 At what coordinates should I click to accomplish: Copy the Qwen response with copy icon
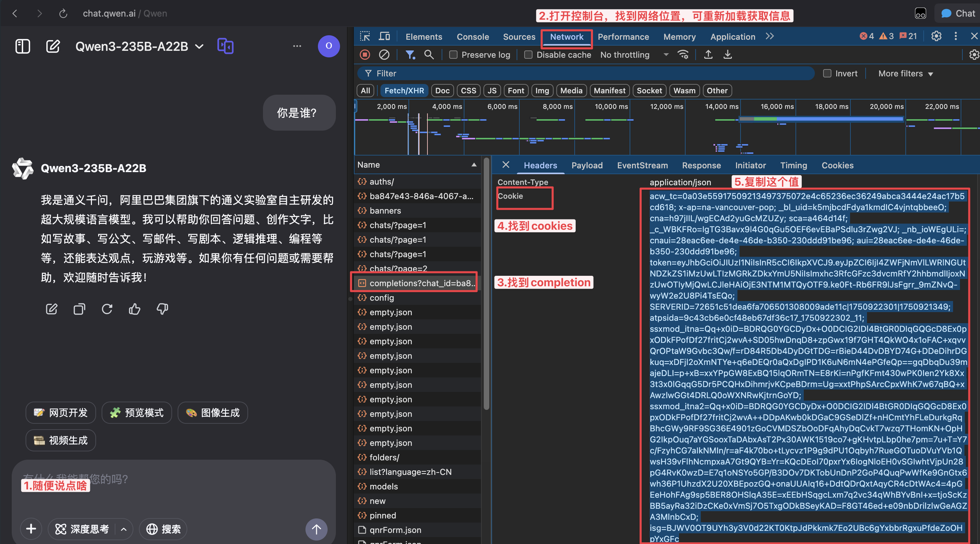(79, 309)
